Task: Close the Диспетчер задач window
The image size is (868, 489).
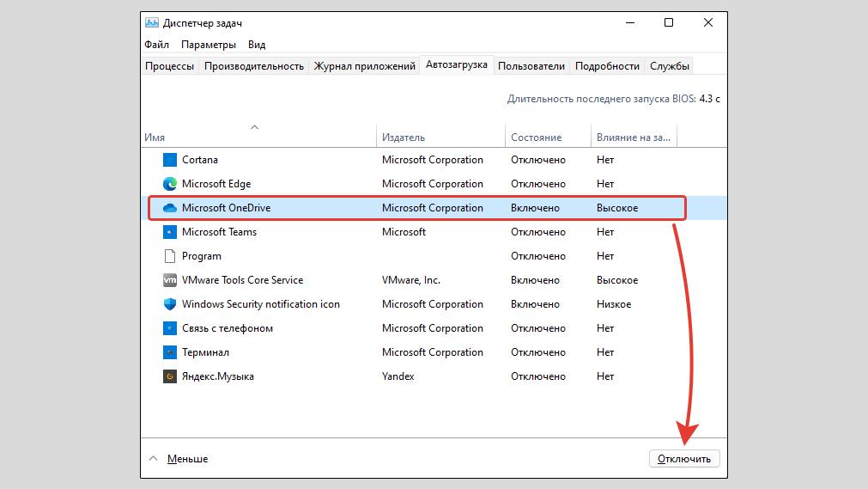Action: point(708,22)
